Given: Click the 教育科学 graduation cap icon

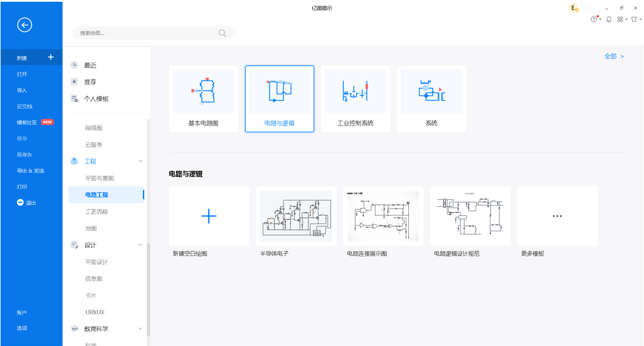Looking at the screenshot, I should tap(74, 329).
